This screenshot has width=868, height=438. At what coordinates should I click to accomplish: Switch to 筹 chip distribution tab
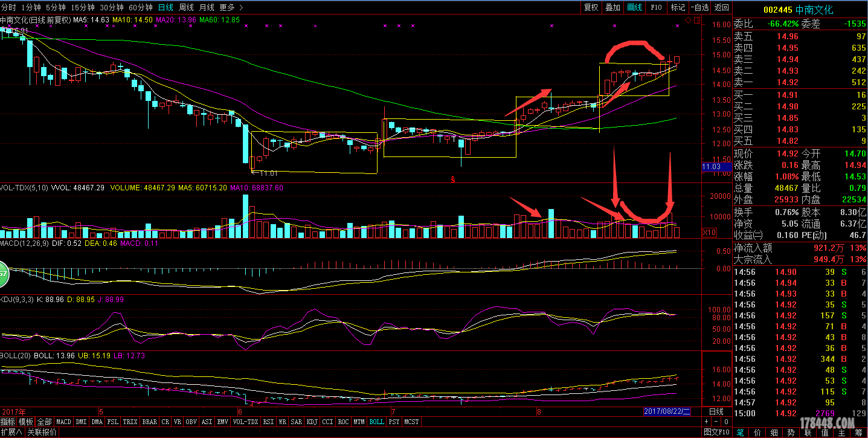tap(859, 433)
